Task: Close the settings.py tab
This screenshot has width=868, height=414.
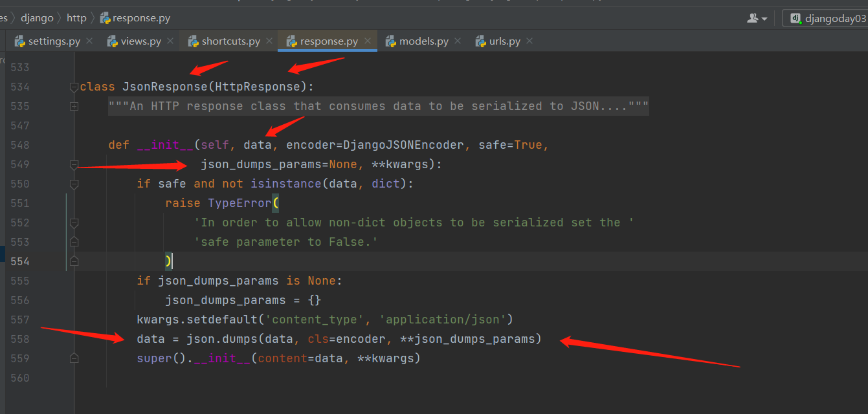Action: coord(89,41)
